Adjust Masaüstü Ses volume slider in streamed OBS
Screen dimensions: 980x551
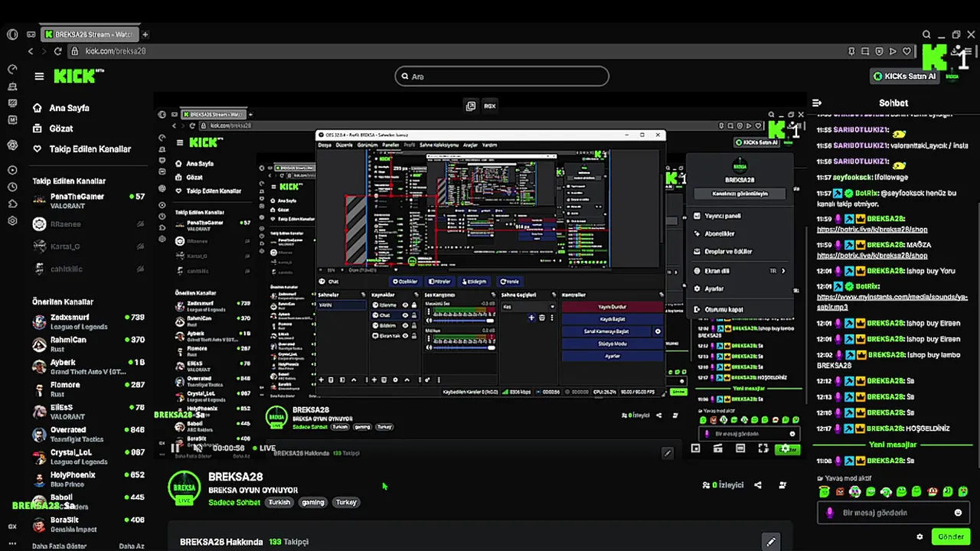(464, 321)
